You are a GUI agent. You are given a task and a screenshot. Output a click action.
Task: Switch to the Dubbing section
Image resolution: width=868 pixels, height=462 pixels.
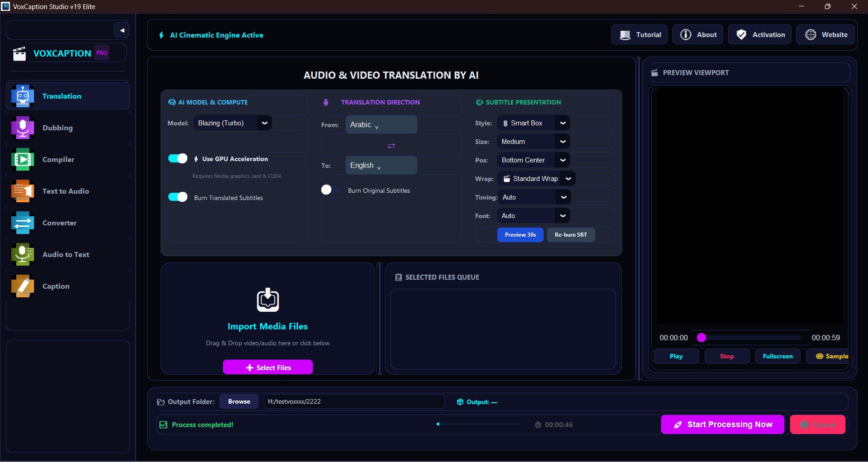(x=68, y=128)
